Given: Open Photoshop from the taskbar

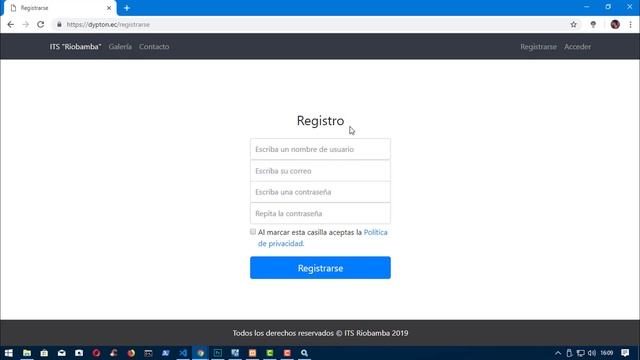Looking at the screenshot, I should click(218, 353).
